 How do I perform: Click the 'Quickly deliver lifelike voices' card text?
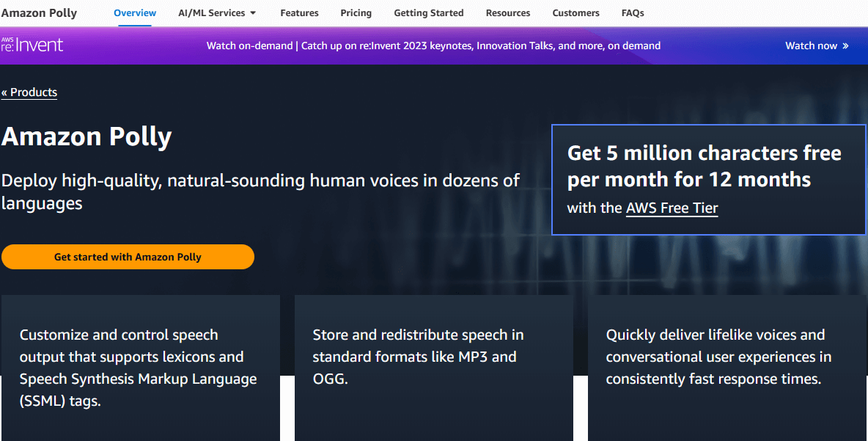coord(718,357)
